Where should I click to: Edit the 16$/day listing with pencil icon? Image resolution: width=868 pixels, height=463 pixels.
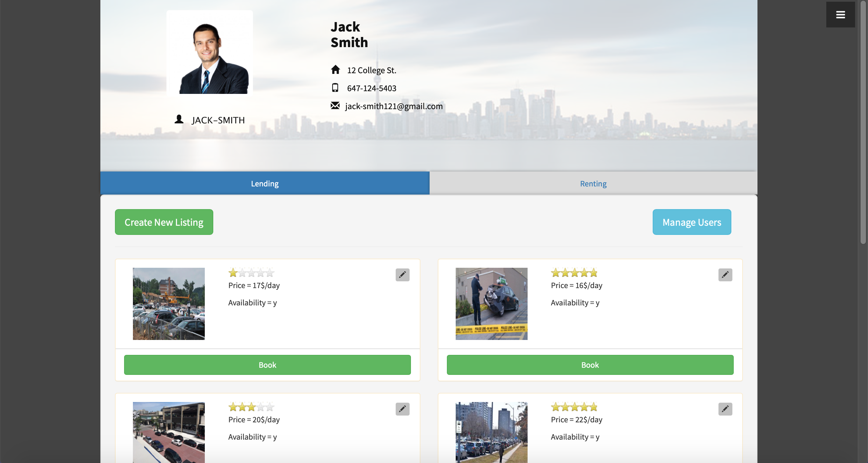pos(725,275)
